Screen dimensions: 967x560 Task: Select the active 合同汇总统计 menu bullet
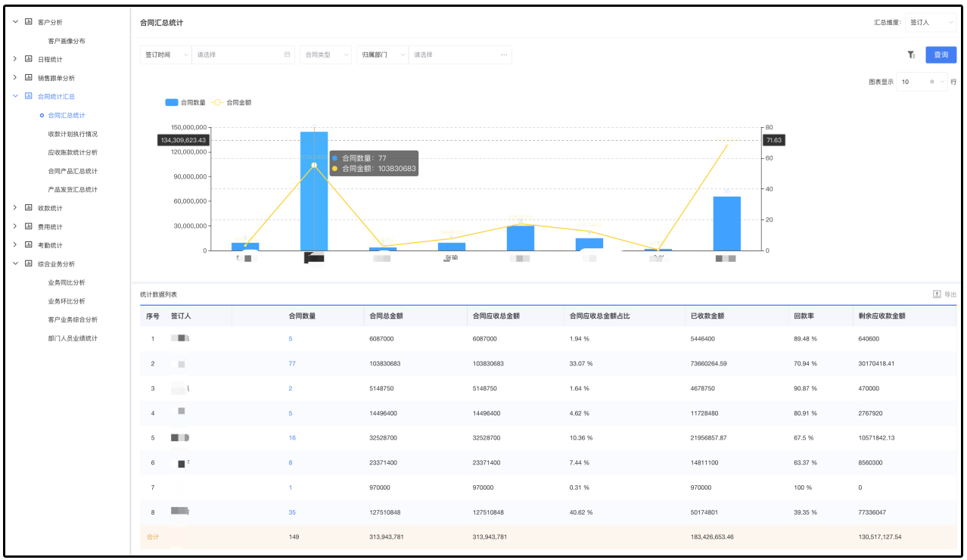[42, 116]
